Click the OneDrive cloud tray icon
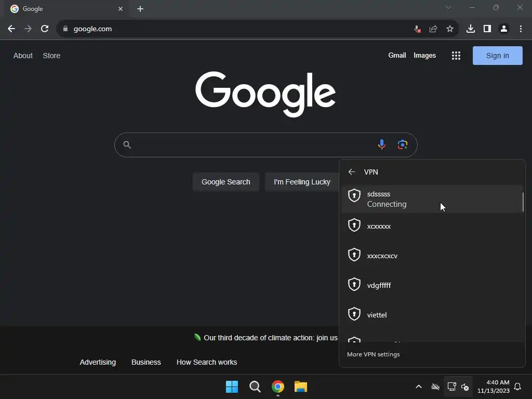 (x=435, y=387)
